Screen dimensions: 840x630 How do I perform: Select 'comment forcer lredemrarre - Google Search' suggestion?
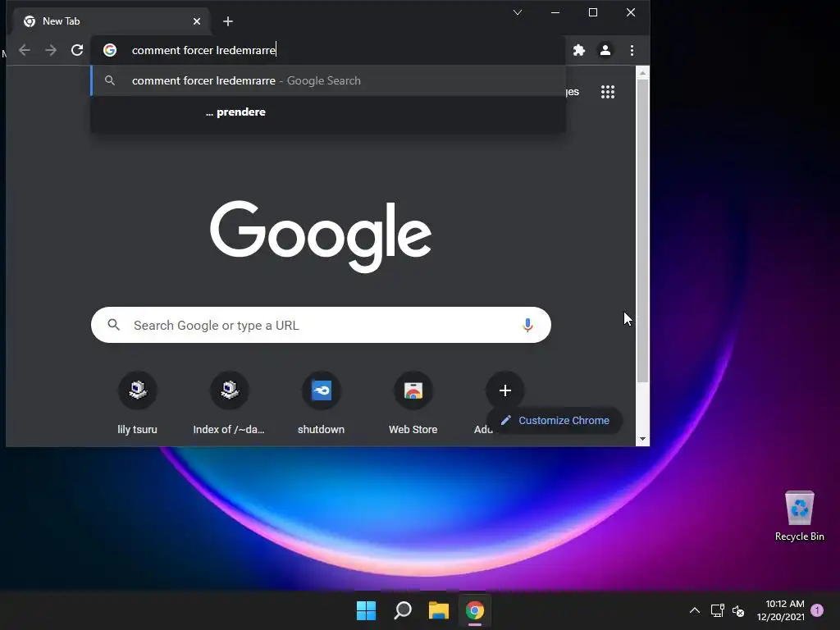(328, 81)
